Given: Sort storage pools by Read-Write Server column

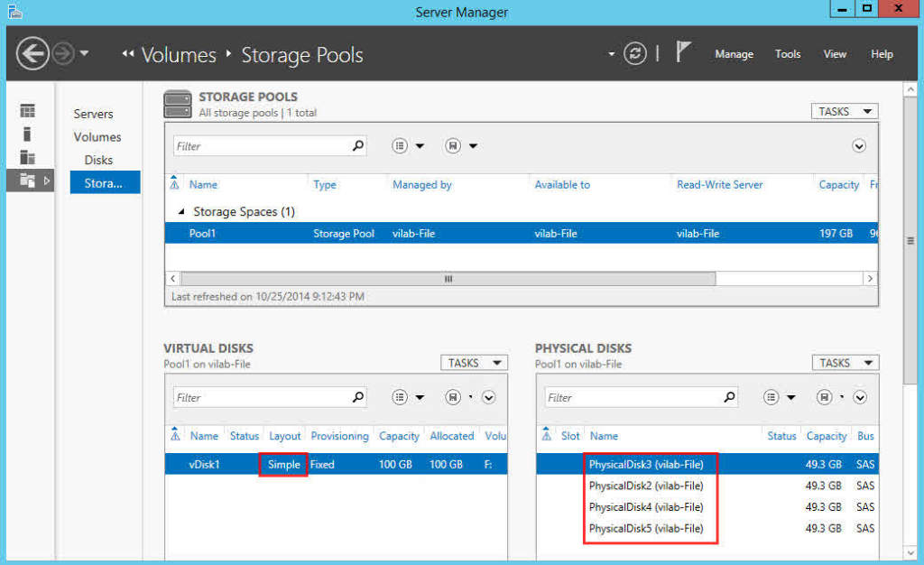Looking at the screenshot, I should 719,184.
